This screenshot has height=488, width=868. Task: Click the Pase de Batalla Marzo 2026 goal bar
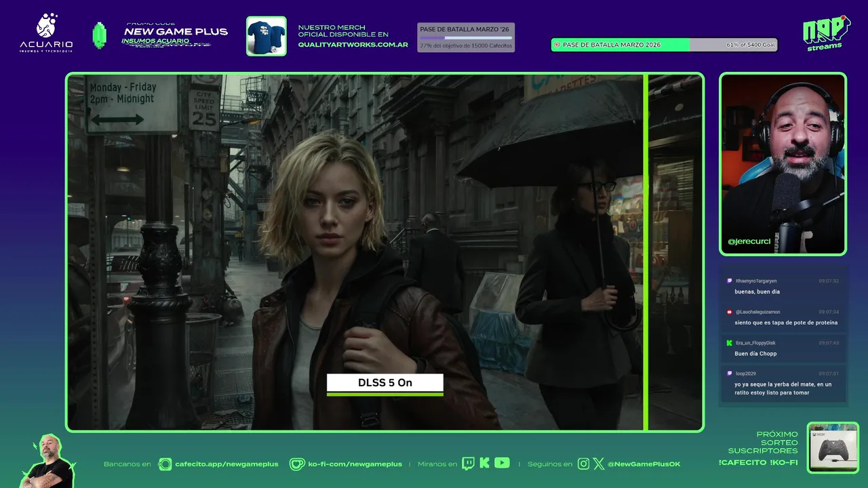[664, 45]
